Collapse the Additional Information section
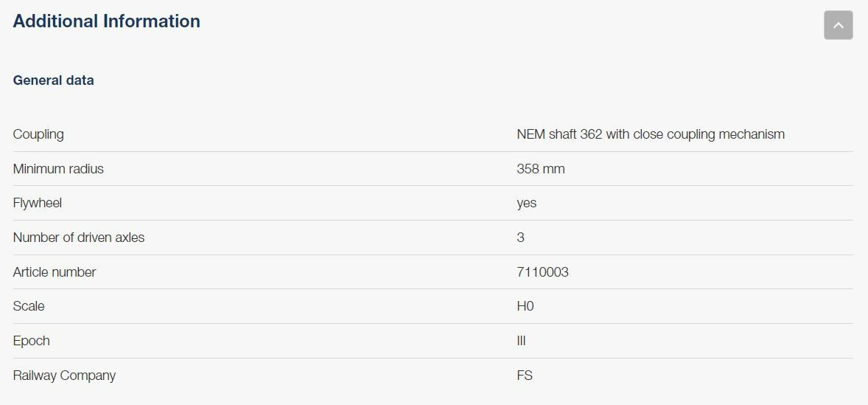Viewport: 868px width, 405px height. point(838,25)
